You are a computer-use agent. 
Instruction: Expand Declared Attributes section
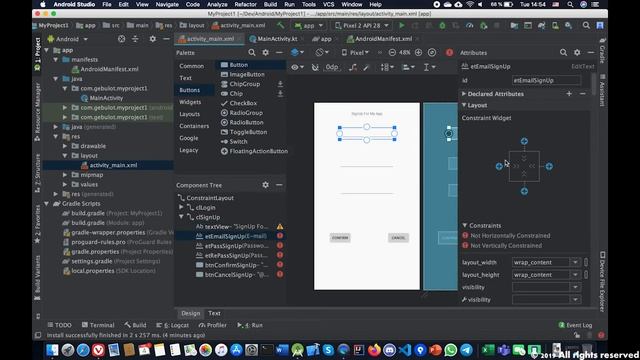(464, 94)
